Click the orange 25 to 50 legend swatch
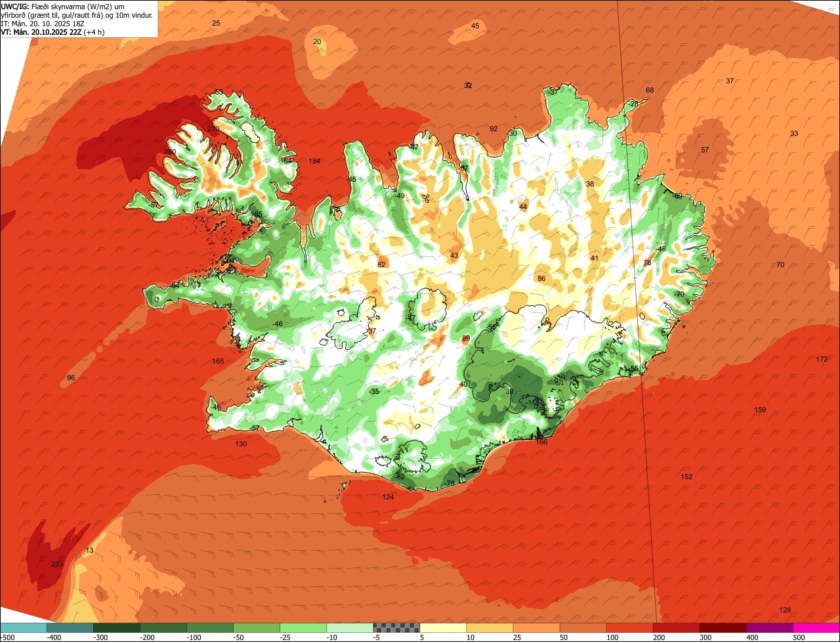The image size is (840, 642). click(536, 628)
